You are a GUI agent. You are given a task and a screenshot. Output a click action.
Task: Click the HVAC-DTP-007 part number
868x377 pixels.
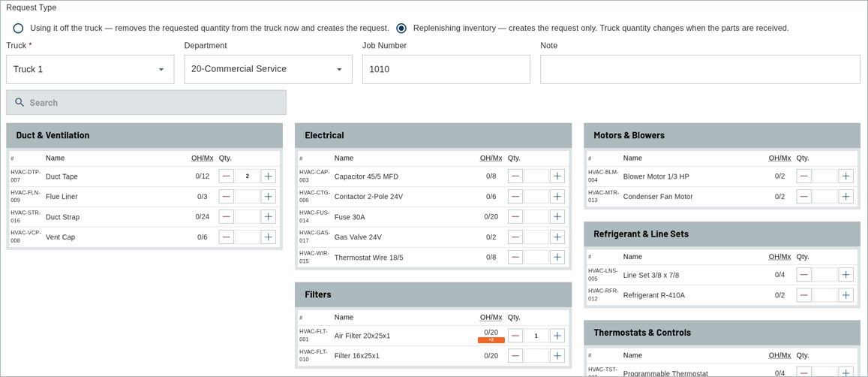tap(26, 176)
